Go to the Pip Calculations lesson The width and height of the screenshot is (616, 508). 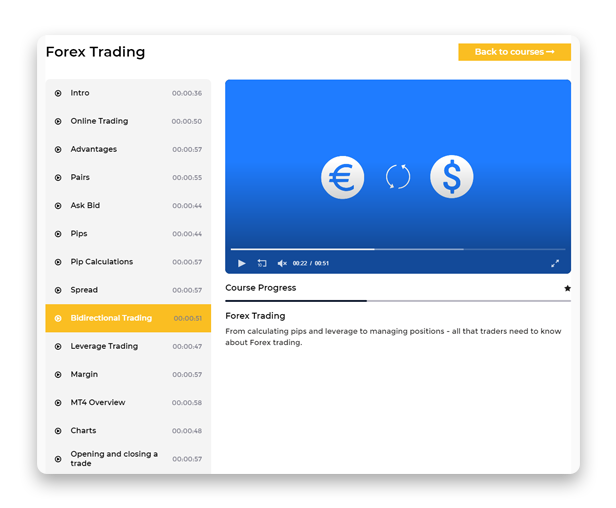coord(101,262)
